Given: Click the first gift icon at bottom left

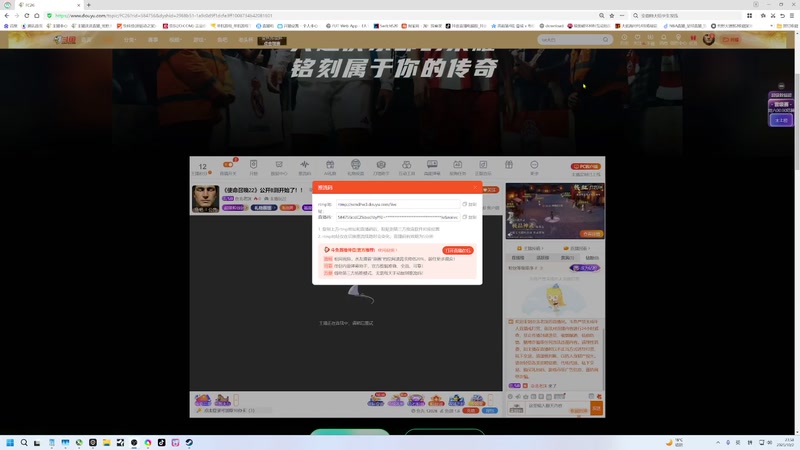Looking at the screenshot, I should (203, 399).
